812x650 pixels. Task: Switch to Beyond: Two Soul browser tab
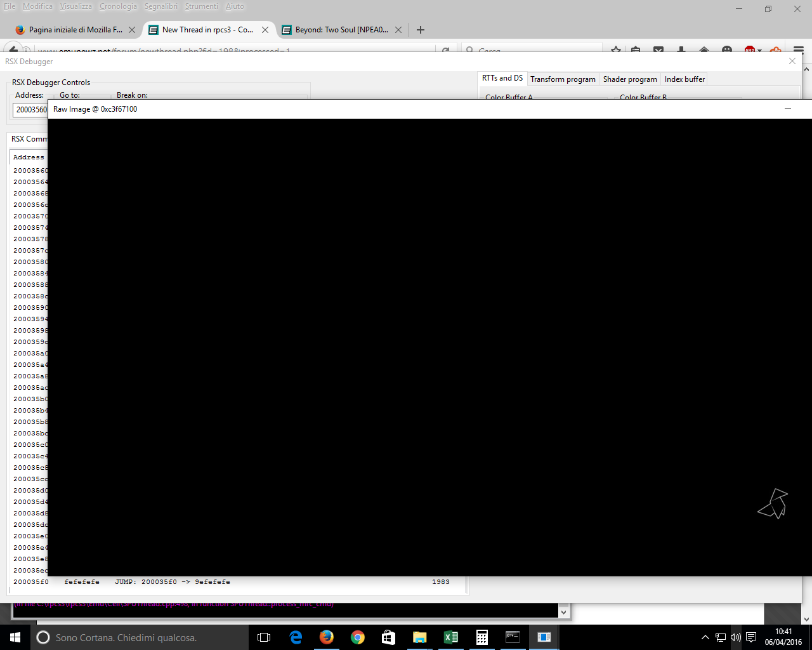point(341,30)
